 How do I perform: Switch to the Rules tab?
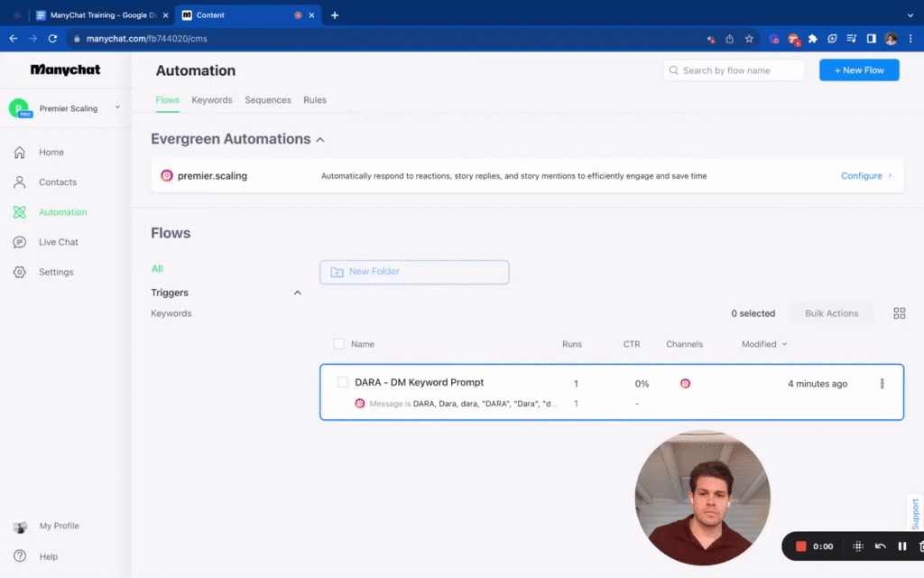315,99
